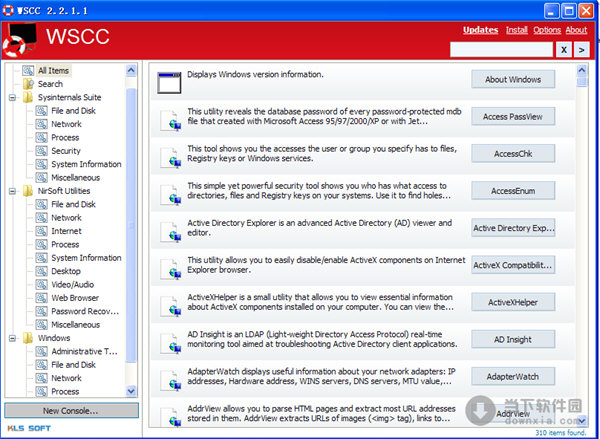Open the About link
The height and width of the screenshot is (439, 600).
[576, 30]
